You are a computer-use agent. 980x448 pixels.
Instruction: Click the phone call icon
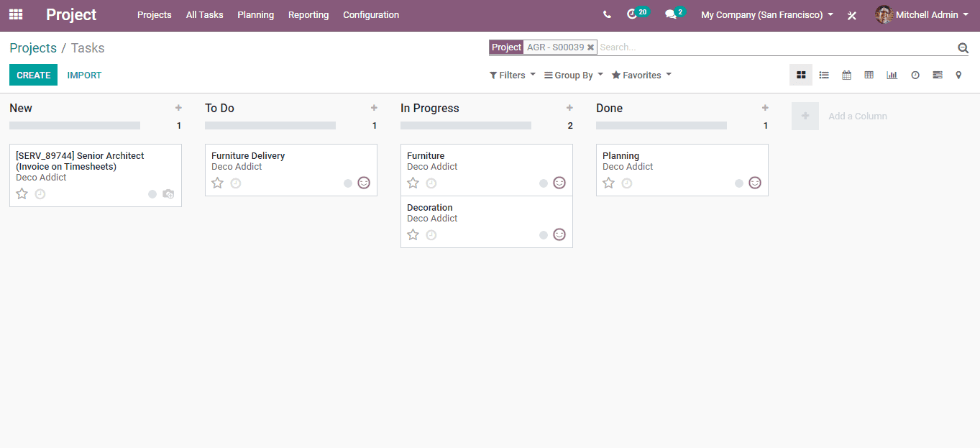point(607,14)
